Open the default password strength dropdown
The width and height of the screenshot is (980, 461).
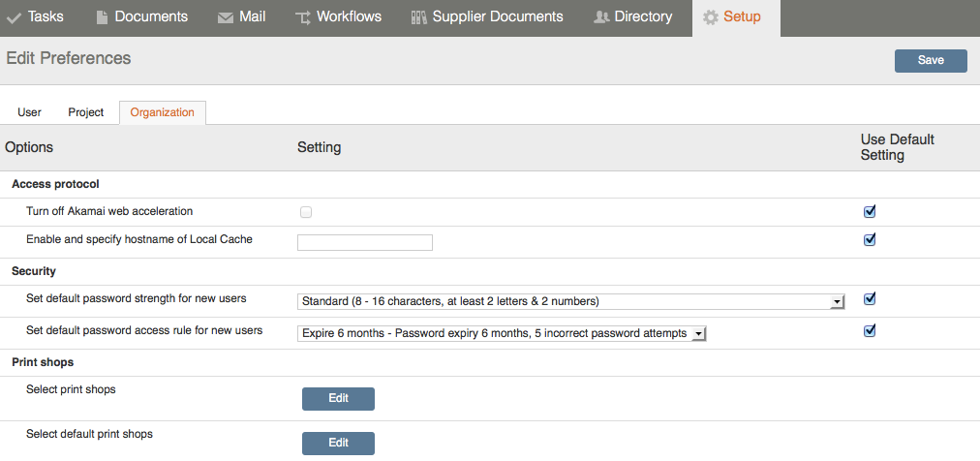pyautogui.click(x=570, y=302)
